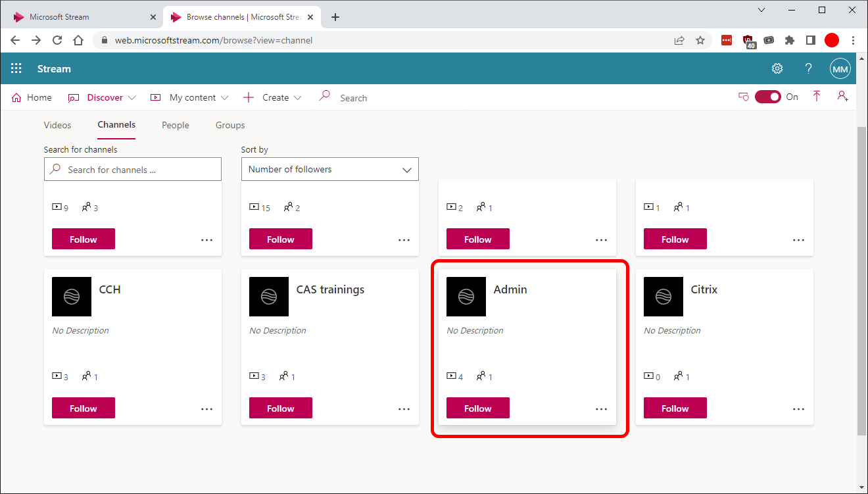Switch to the People tab
Viewport: 868px width, 494px height.
176,125
